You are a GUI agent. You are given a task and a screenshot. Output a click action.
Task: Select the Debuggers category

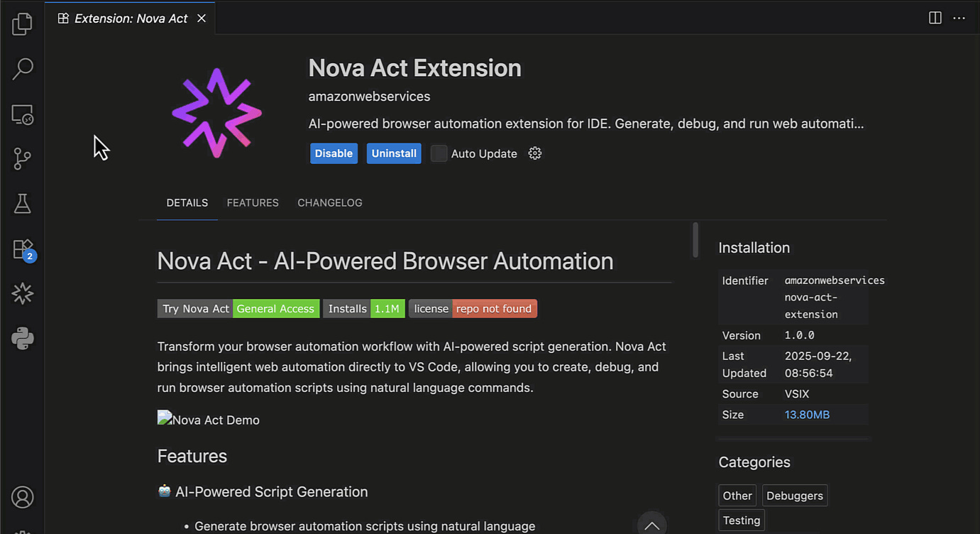794,495
